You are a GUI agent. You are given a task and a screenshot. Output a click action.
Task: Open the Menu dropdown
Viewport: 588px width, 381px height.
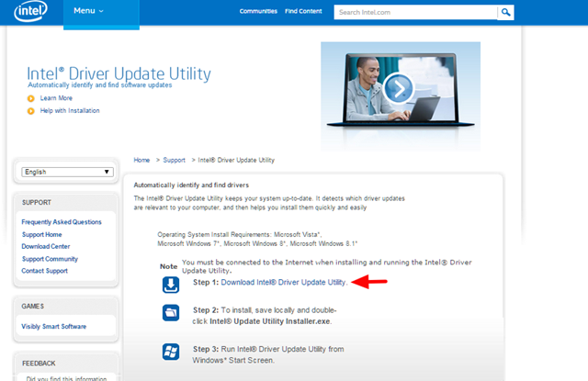pos(101,13)
